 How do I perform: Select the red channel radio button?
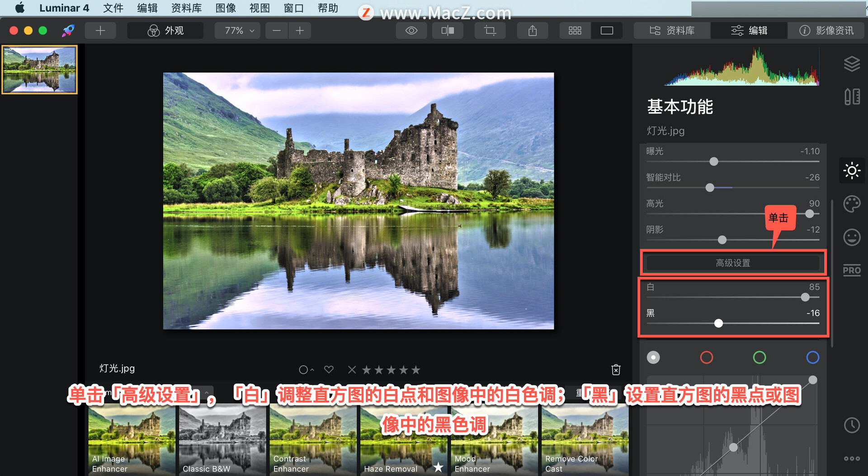707,357
